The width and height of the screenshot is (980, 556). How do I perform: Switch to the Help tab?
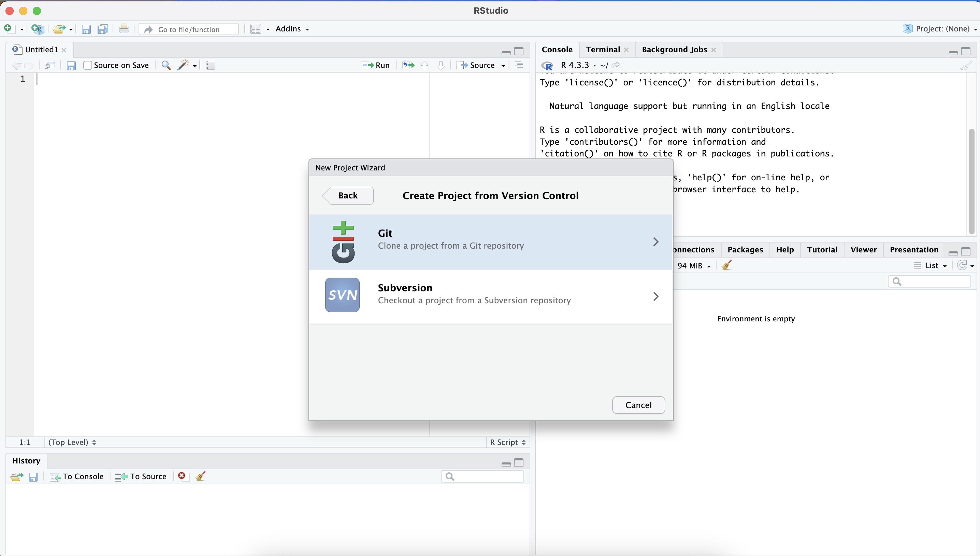click(785, 250)
